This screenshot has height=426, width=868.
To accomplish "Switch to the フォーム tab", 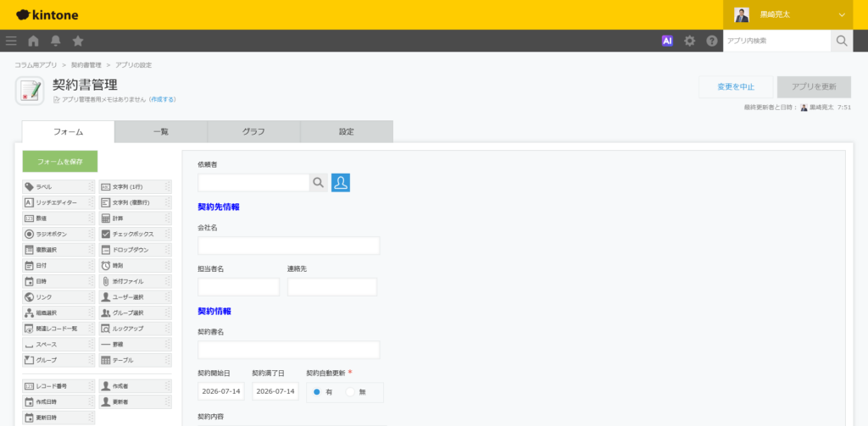I will tap(68, 131).
